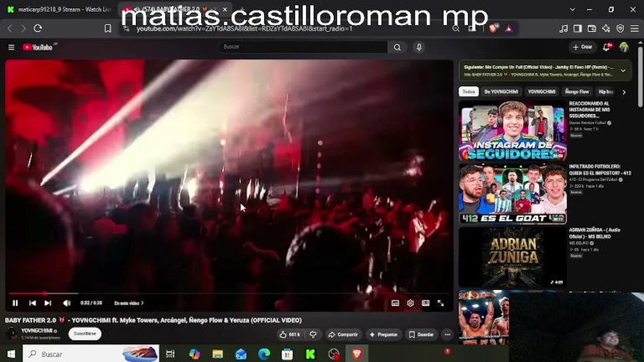The height and width of the screenshot is (362, 644).
Task: Click the YouTube search magnifier button
Action: click(x=397, y=47)
